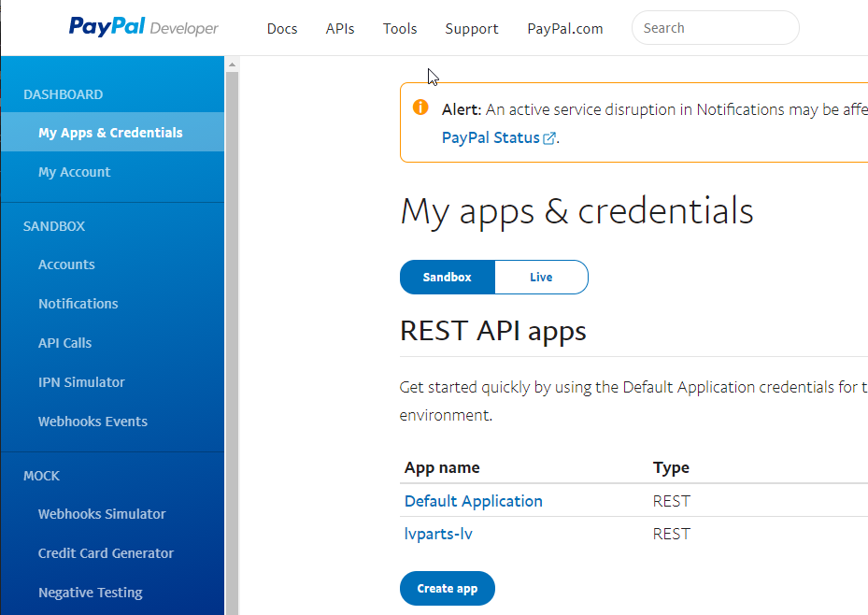
Task: Click the external link icon beside PayPal Status
Action: 549,138
